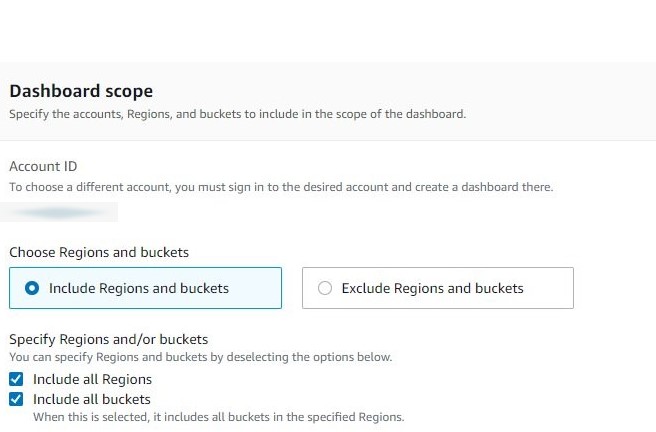The image size is (656, 432).
Task: Click the Dashboard scope description under the heading
Action: coord(237,114)
